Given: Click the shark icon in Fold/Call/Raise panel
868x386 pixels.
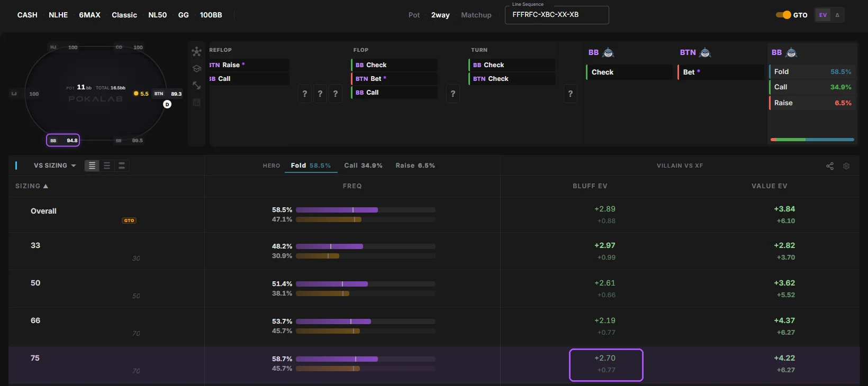Looking at the screenshot, I should point(791,52).
